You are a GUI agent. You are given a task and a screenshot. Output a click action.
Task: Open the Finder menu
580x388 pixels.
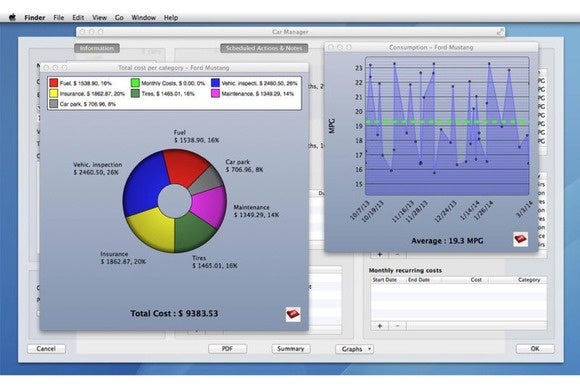coord(35,17)
